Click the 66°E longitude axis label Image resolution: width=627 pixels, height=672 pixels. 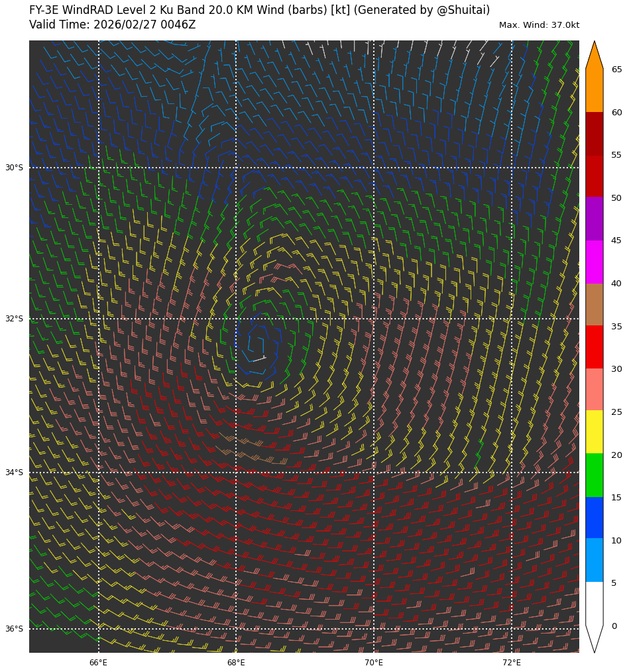(98, 663)
